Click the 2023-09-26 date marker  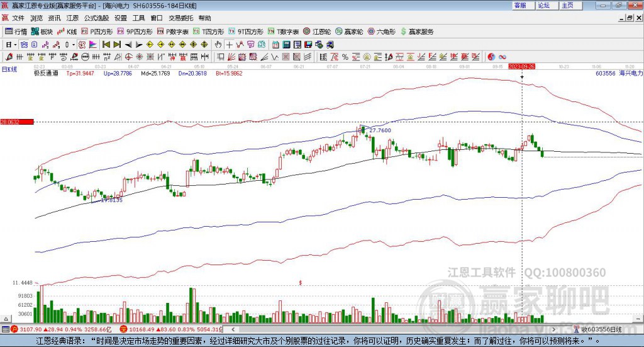coord(521,66)
